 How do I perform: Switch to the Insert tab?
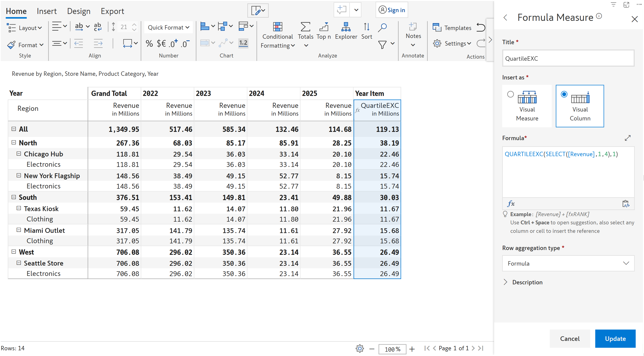point(46,11)
